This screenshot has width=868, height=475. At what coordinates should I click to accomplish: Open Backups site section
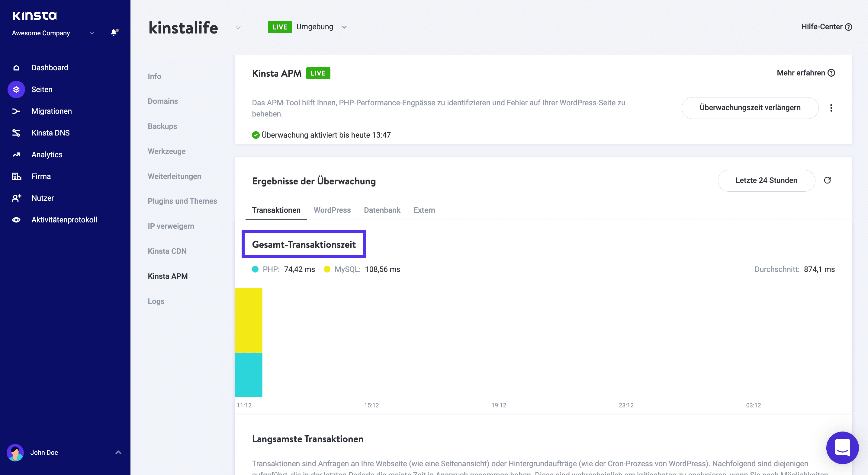tap(162, 126)
